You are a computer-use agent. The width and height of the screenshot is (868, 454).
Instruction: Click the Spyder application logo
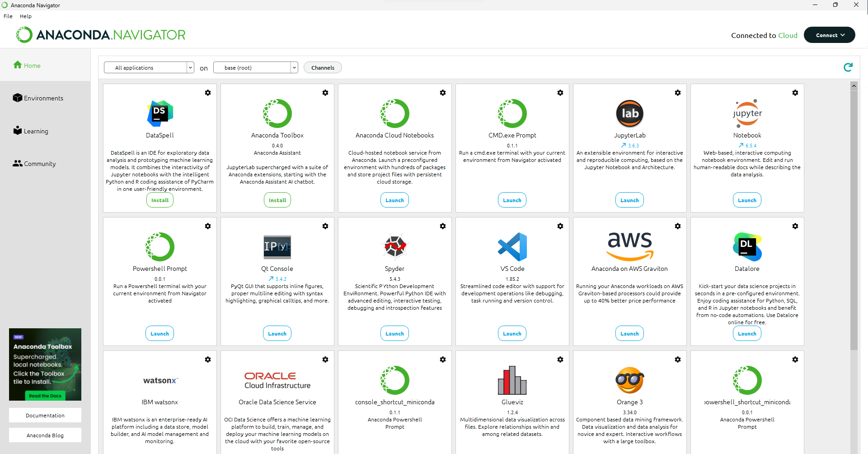point(395,246)
